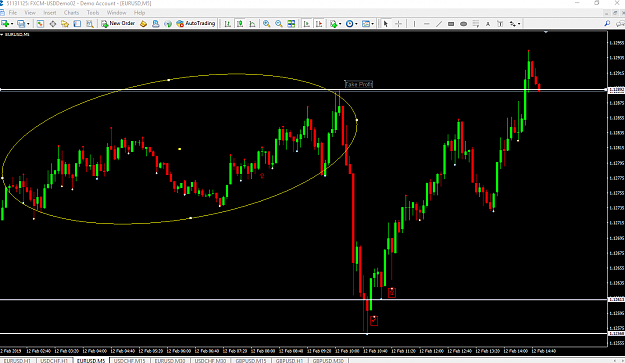Select the text label tool
This screenshot has height=363, width=625.
pos(500,24)
